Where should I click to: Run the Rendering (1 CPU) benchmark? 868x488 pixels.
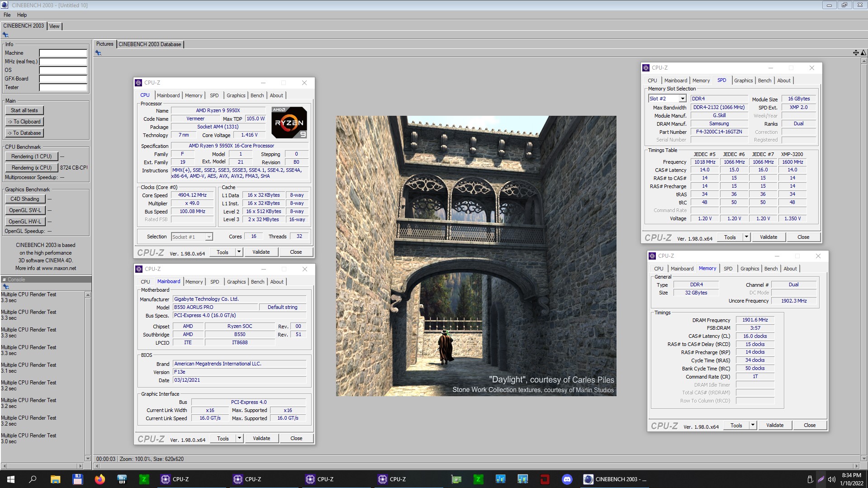point(32,156)
